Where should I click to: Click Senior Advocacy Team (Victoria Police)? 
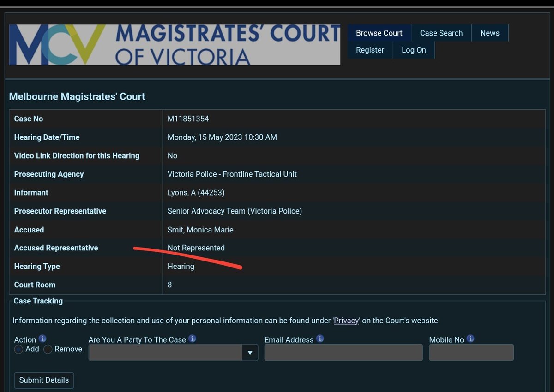click(x=235, y=211)
